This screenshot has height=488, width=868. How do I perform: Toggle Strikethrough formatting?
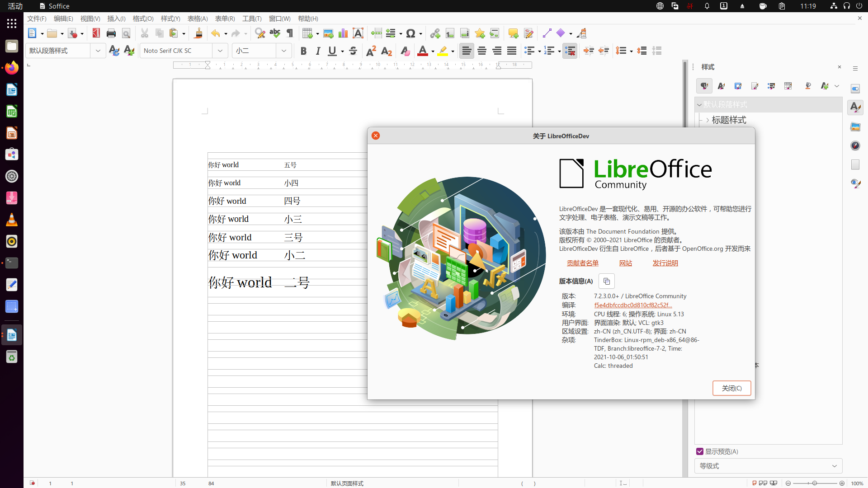click(x=353, y=51)
